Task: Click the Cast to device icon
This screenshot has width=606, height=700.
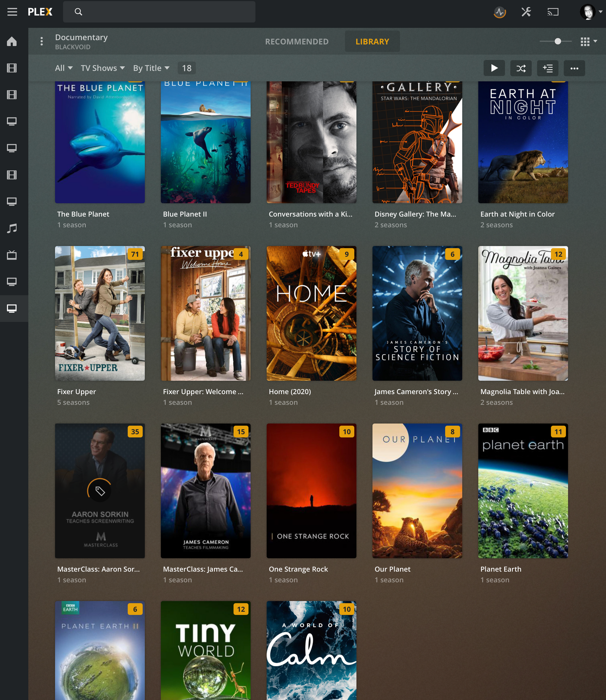Action: [x=553, y=12]
